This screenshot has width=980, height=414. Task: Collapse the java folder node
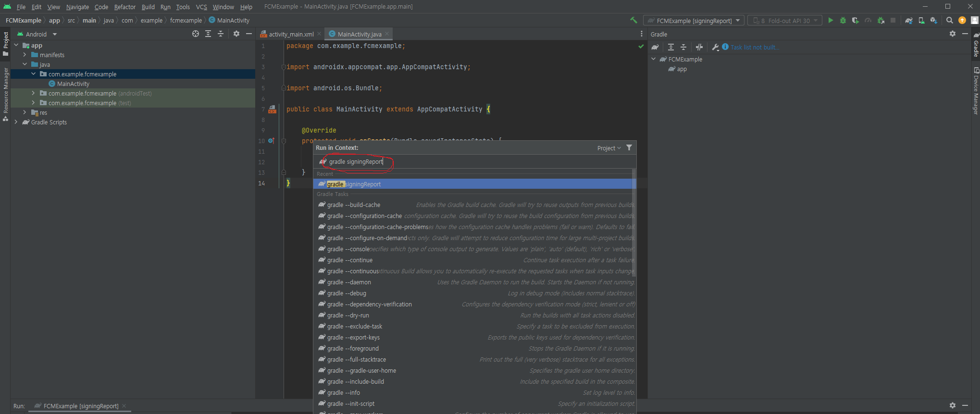pos(25,64)
